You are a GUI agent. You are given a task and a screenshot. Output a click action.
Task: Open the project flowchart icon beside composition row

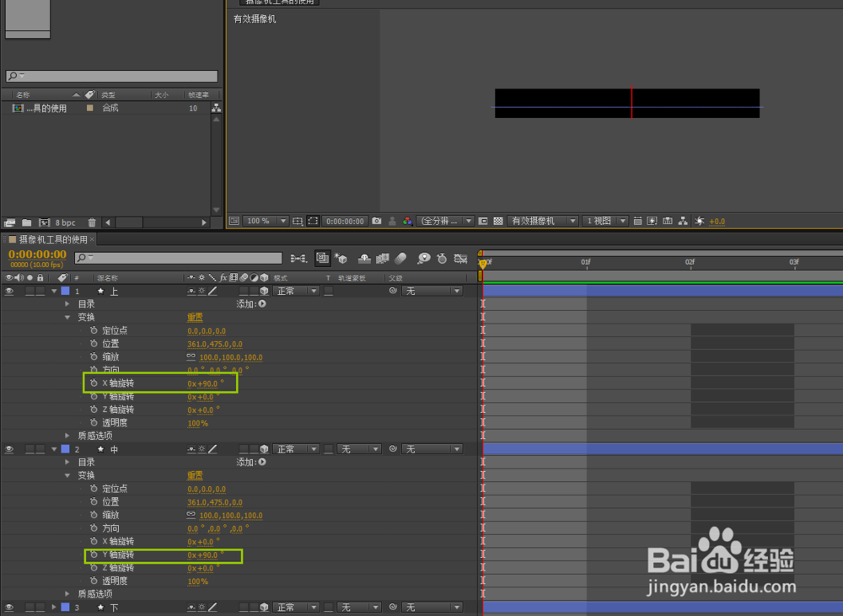click(x=216, y=108)
